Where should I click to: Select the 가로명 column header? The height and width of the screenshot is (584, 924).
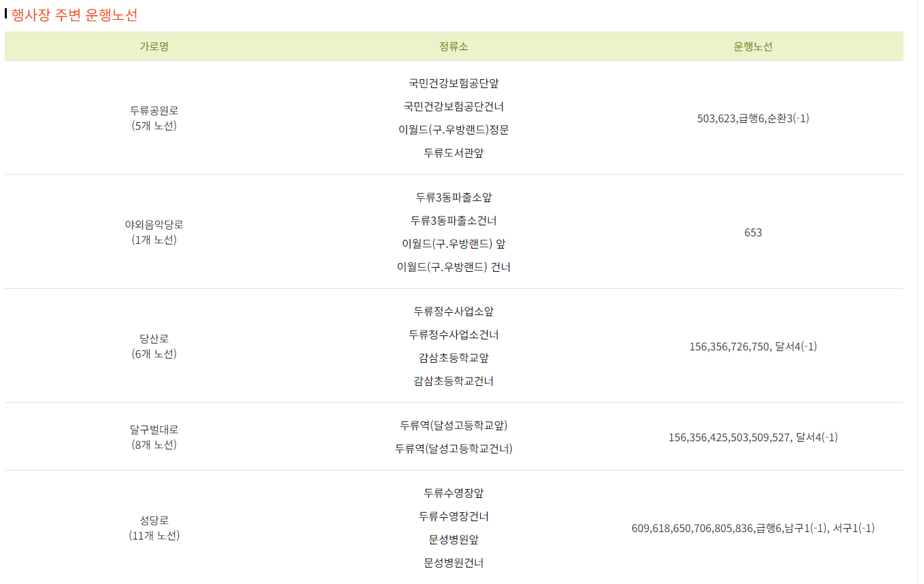click(154, 46)
